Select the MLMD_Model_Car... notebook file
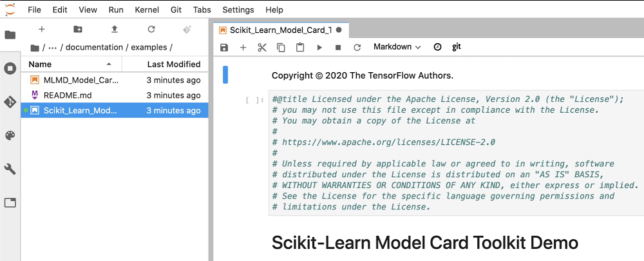 tap(115, 80)
